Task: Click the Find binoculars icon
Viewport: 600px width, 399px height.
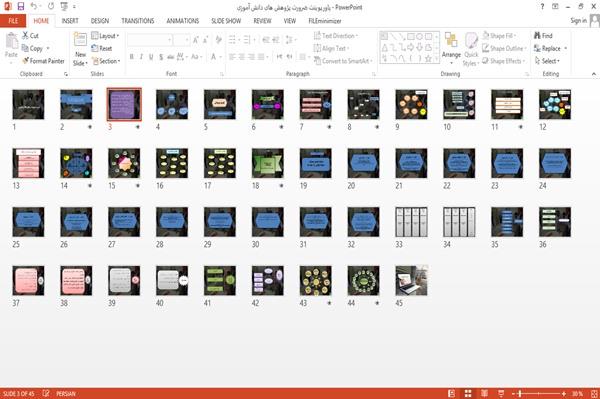Action: [x=537, y=36]
